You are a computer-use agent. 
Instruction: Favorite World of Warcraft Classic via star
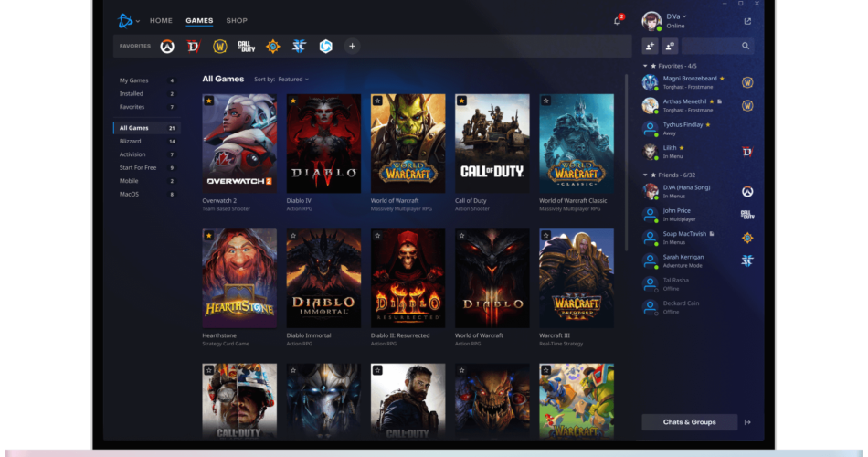click(x=545, y=101)
